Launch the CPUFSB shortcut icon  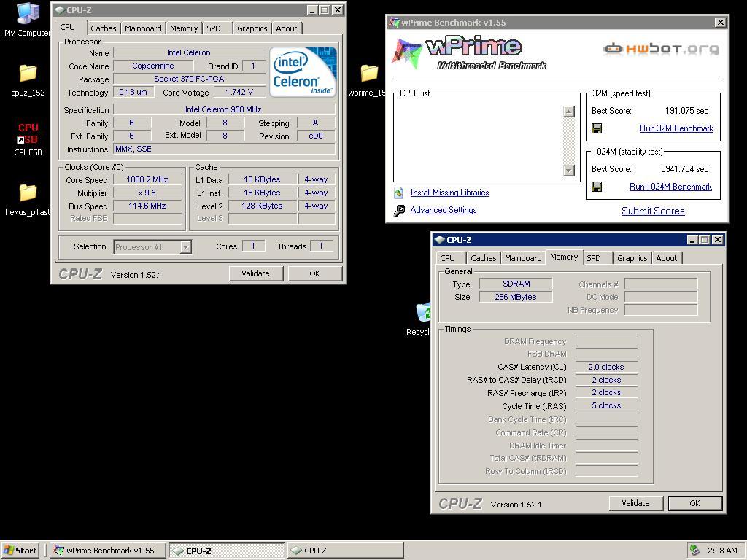pyautogui.click(x=28, y=133)
